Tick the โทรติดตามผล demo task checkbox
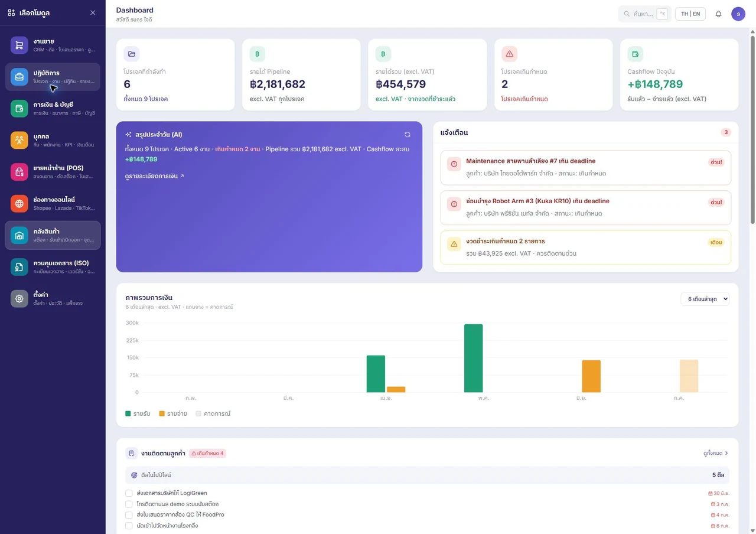This screenshot has width=756, height=534. [129, 504]
